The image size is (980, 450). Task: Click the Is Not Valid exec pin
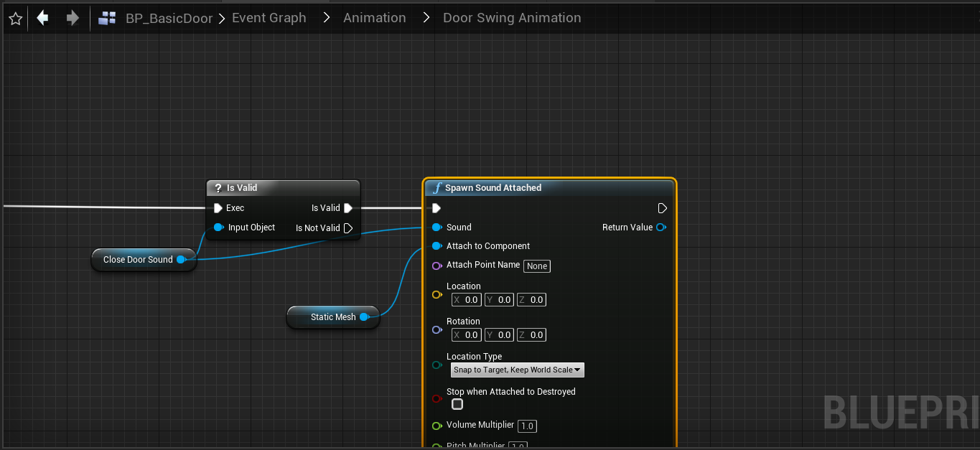tap(348, 228)
